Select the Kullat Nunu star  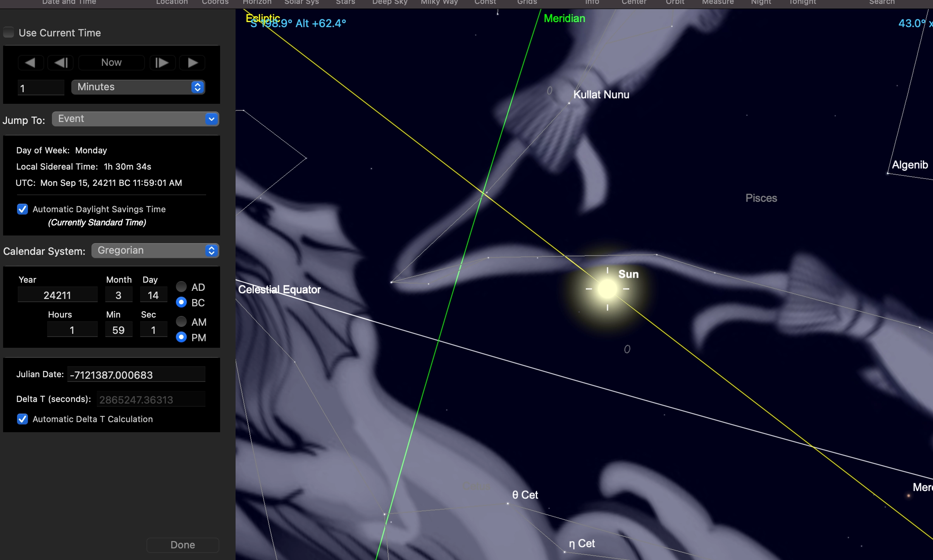(569, 103)
